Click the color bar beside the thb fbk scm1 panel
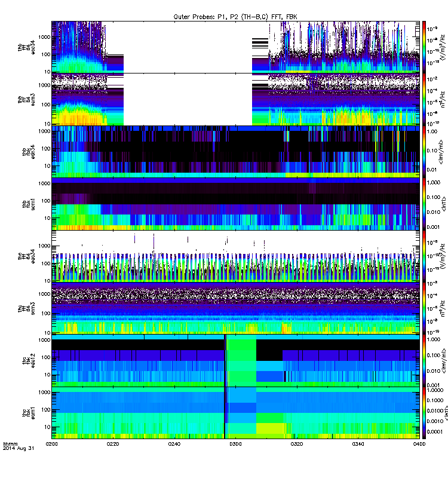The image size is (448, 478). [x=424, y=204]
